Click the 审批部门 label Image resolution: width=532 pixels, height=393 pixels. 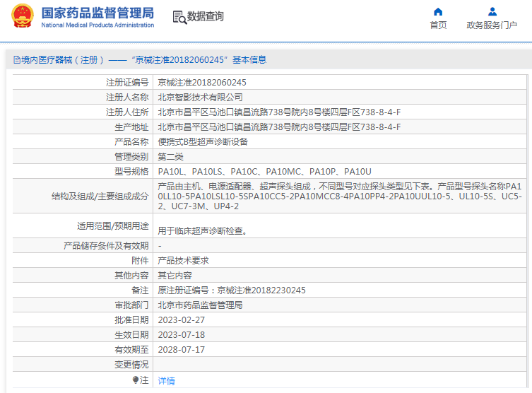[x=131, y=305]
